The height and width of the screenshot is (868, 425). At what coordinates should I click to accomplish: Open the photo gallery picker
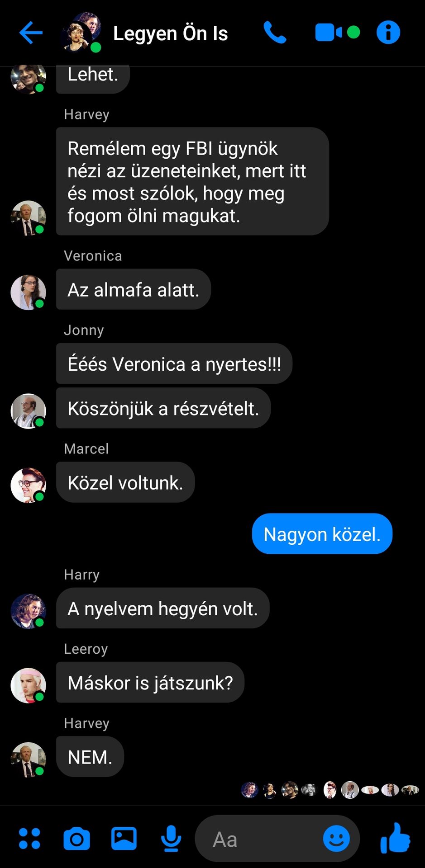tap(124, 839)
